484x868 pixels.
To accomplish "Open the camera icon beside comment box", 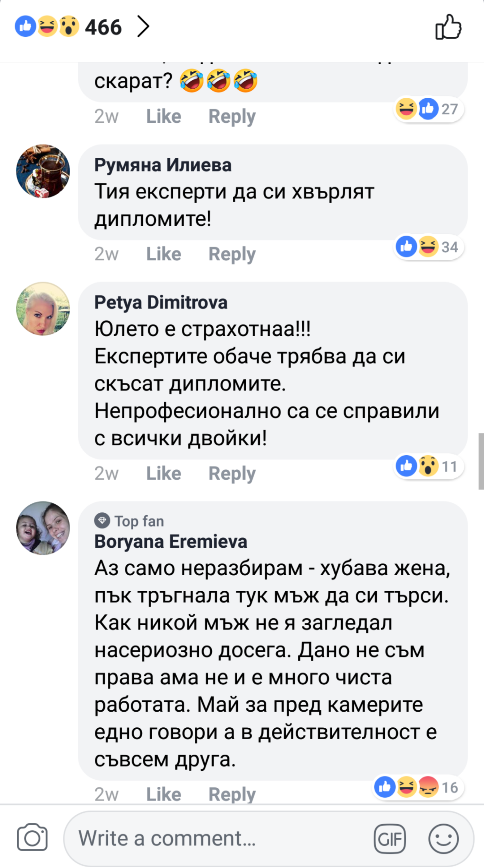I will click(x=32, y=838).
